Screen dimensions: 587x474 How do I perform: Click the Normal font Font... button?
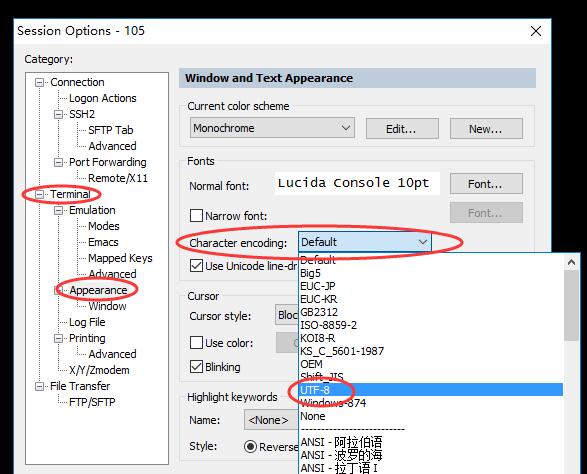[x=486, y=183]
